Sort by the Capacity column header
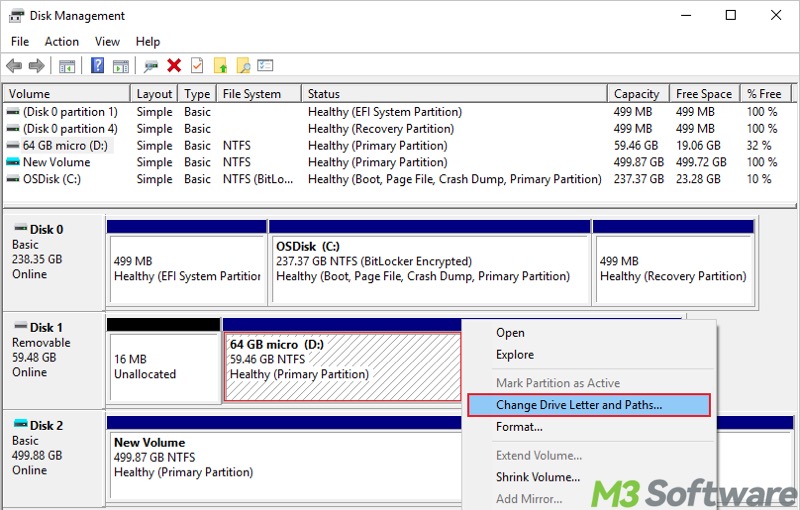 pos(639,94)
